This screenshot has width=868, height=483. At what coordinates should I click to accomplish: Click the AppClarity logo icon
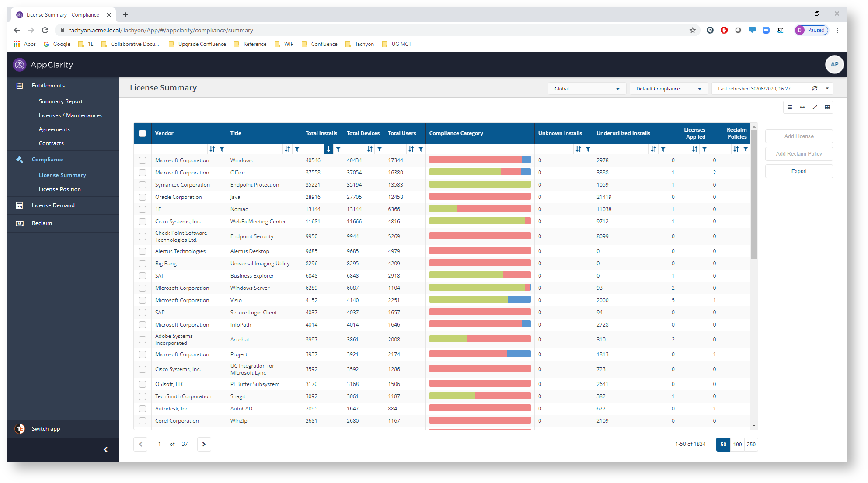tap(20, 65)
